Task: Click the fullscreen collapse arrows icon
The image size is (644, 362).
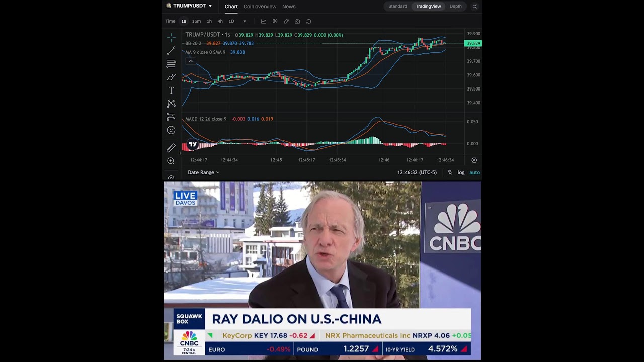Action: pyautogui.click(x=475, y=6)
